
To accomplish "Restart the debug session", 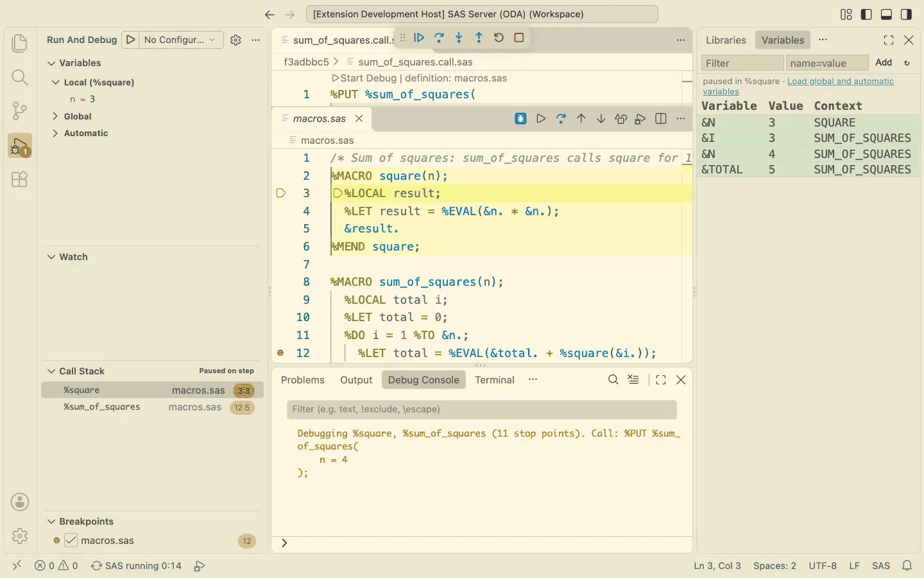I will (499, 38).
